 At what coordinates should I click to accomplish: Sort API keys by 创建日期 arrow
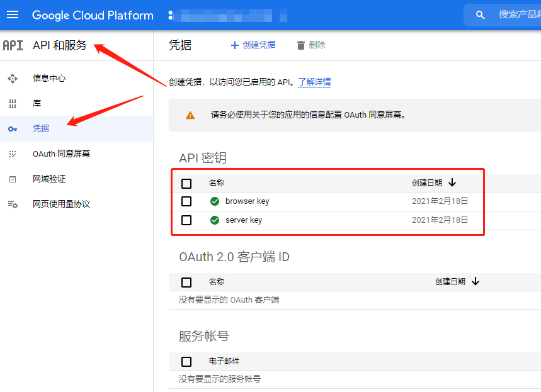tap(452, 182)
